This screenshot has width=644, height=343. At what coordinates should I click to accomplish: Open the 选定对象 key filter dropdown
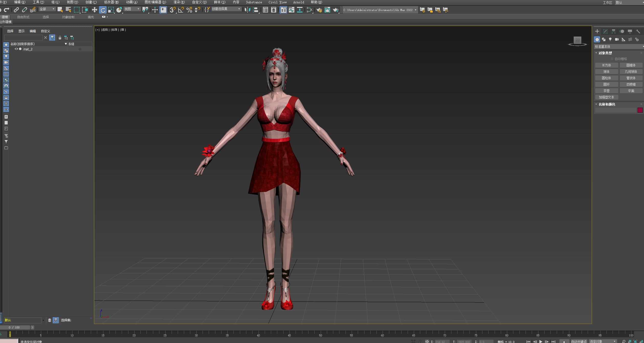pyautogui.click(x=603, y=341)
